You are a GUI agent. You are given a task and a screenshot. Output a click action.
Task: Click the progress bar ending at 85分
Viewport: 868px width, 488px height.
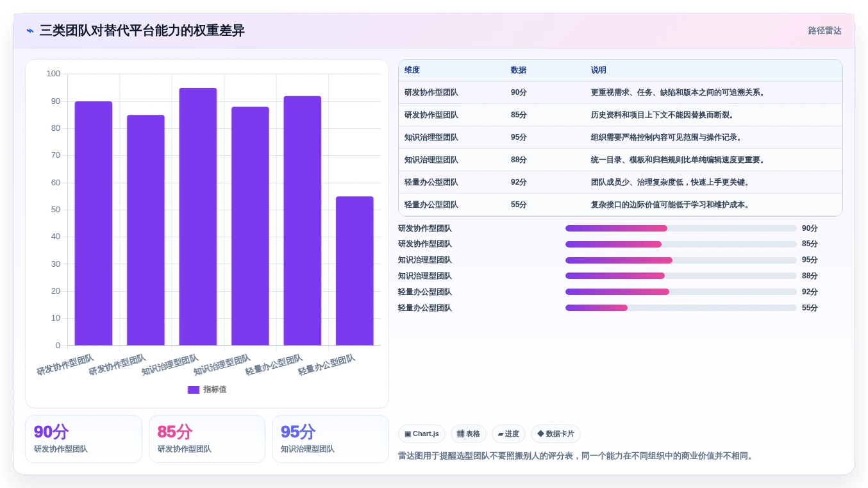coord(681,244)
